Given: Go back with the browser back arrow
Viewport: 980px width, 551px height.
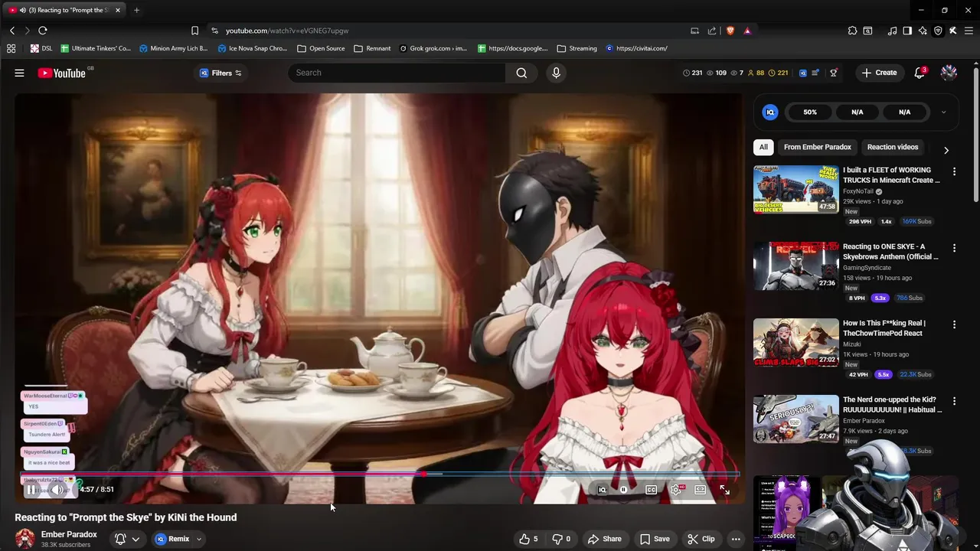Looking at the screenshot, I should pyautogui.click(x=12, y=31).
